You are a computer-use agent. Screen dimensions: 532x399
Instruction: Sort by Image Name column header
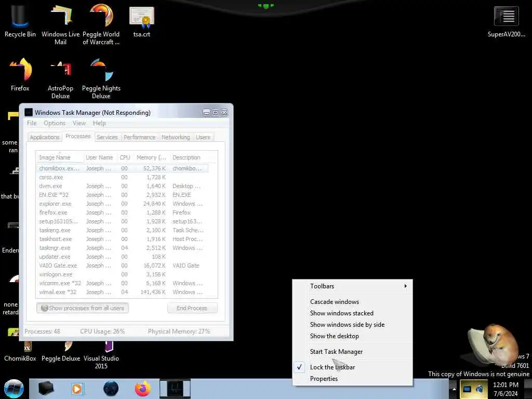pyautogui.click(x=60, y=157)
